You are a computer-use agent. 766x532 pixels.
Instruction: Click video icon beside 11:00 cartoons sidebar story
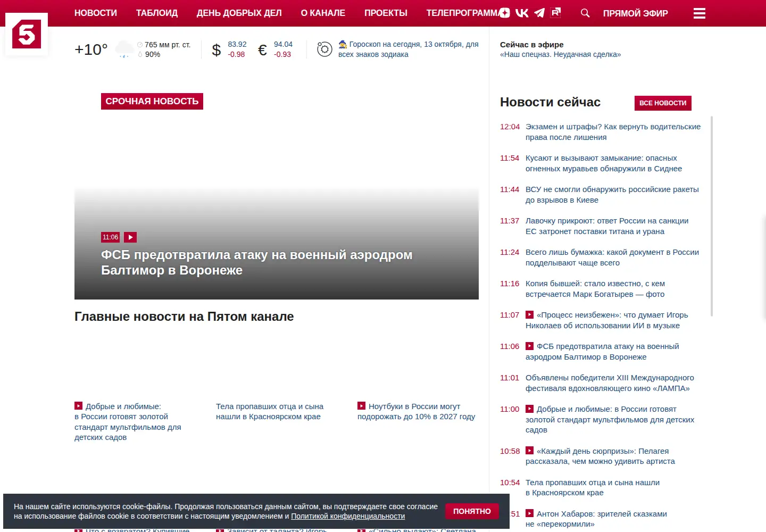pos(529,409)
